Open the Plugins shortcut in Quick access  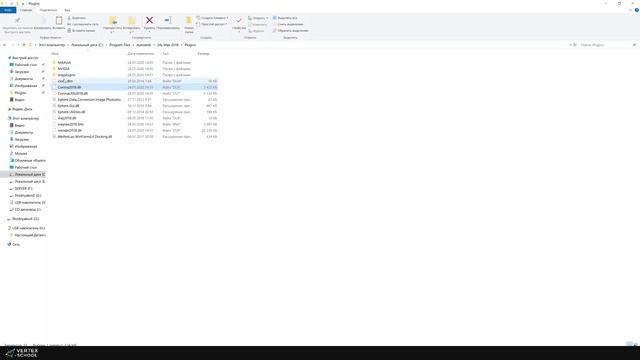tap(20, 93)
